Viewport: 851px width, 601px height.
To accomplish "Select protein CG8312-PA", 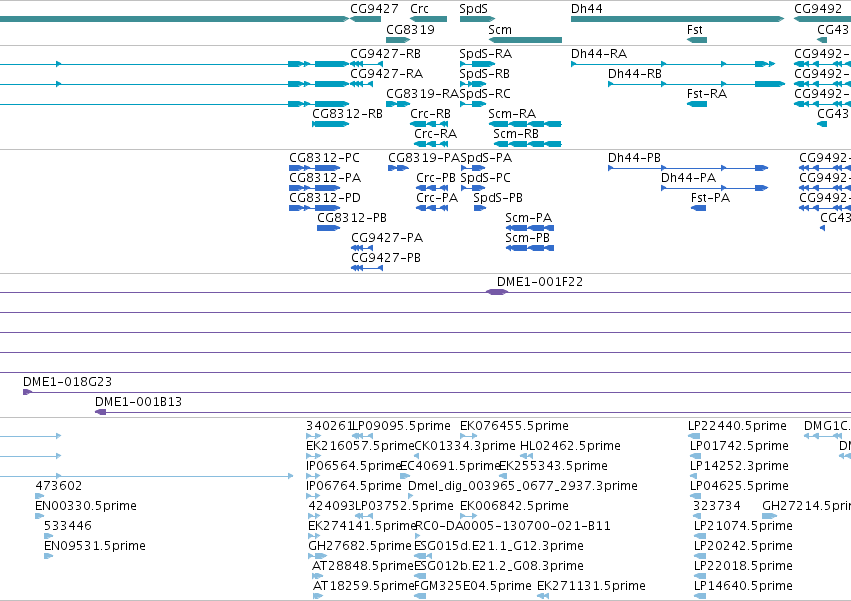I will tap(315, 188).
